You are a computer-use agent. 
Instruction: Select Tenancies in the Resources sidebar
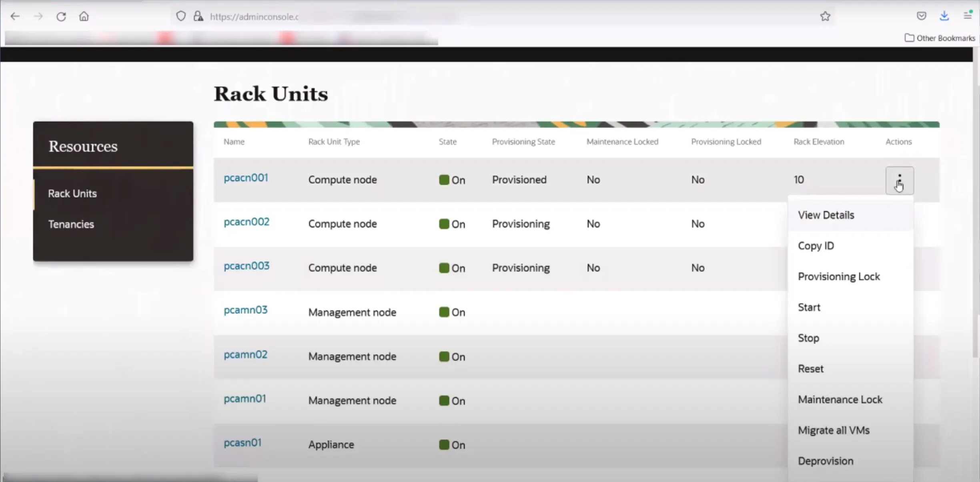(x=71, y=224)
